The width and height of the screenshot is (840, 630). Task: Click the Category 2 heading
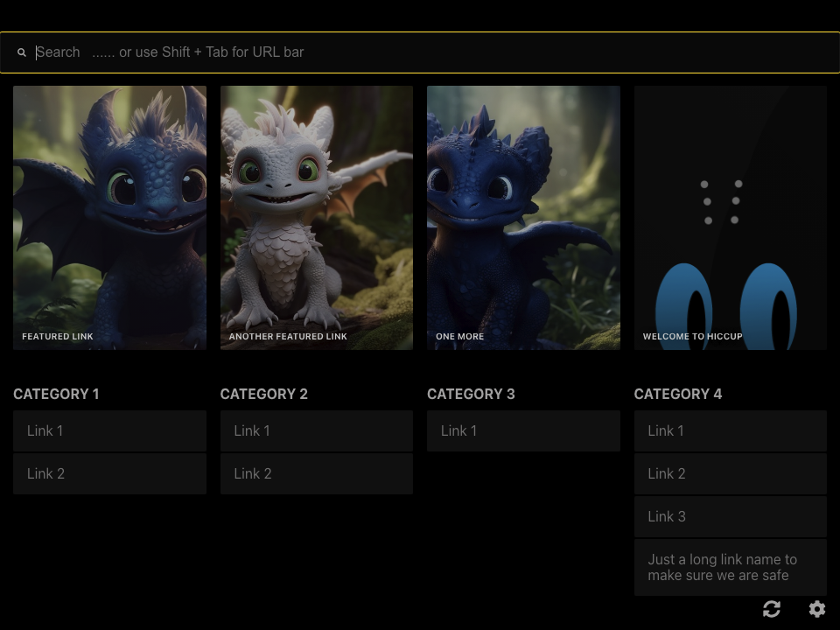pyautogui.click(x=264, y=395)
